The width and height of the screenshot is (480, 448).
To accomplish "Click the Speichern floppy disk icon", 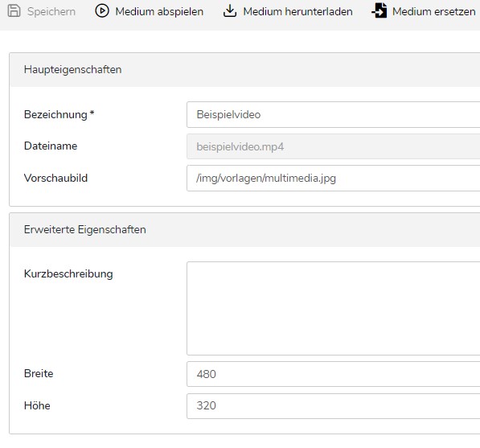I will coord(14,10).
